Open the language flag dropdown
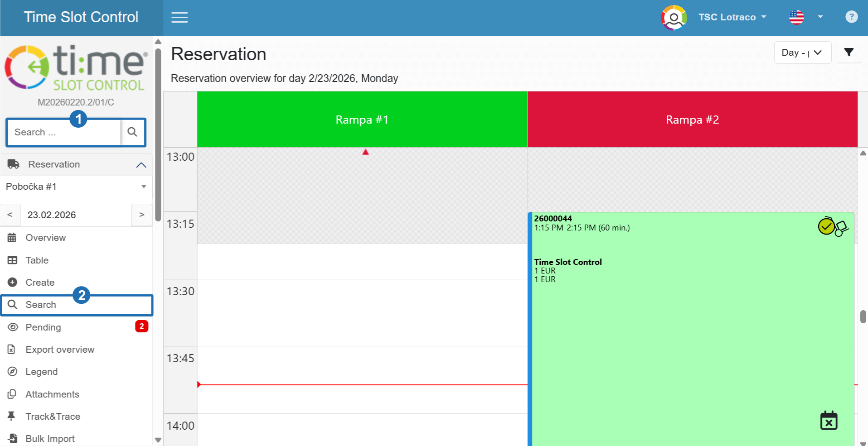This screenshot has height=446, width=868. (805, 17)
